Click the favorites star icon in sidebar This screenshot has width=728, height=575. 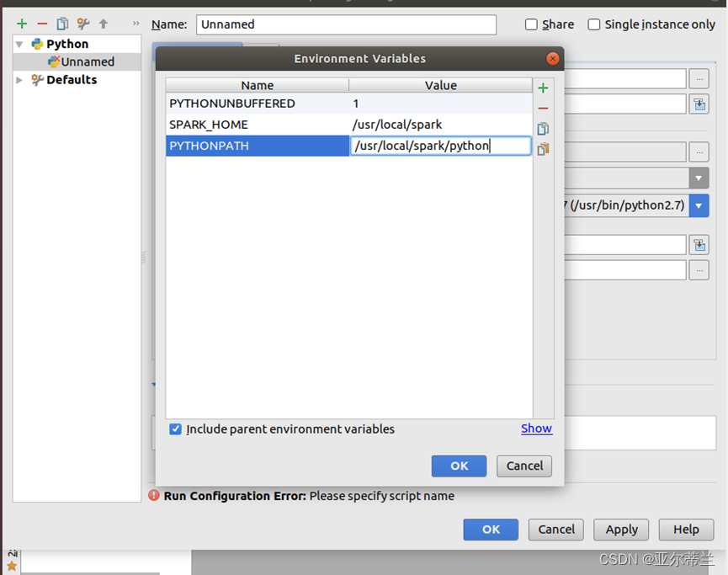coord(12,566)
